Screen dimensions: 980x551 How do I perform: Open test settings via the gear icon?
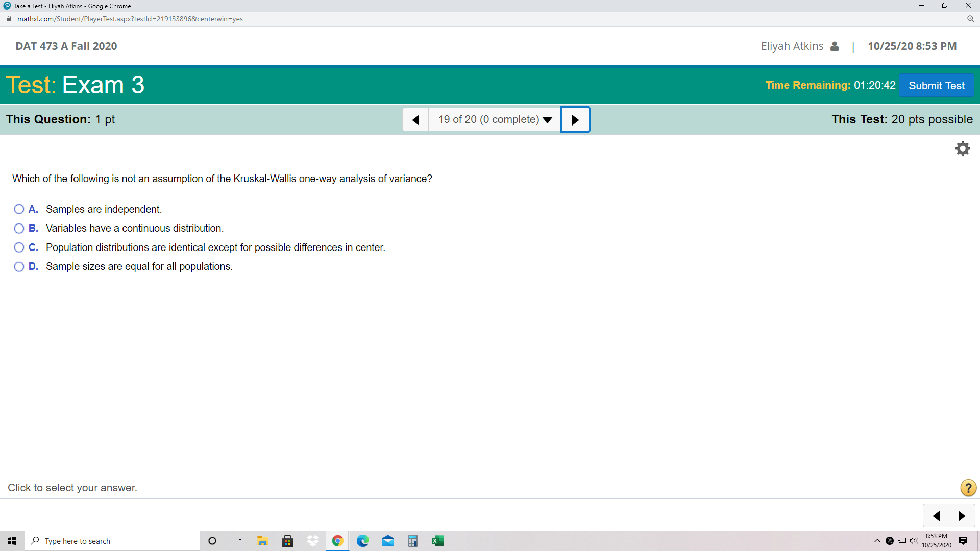963,148
